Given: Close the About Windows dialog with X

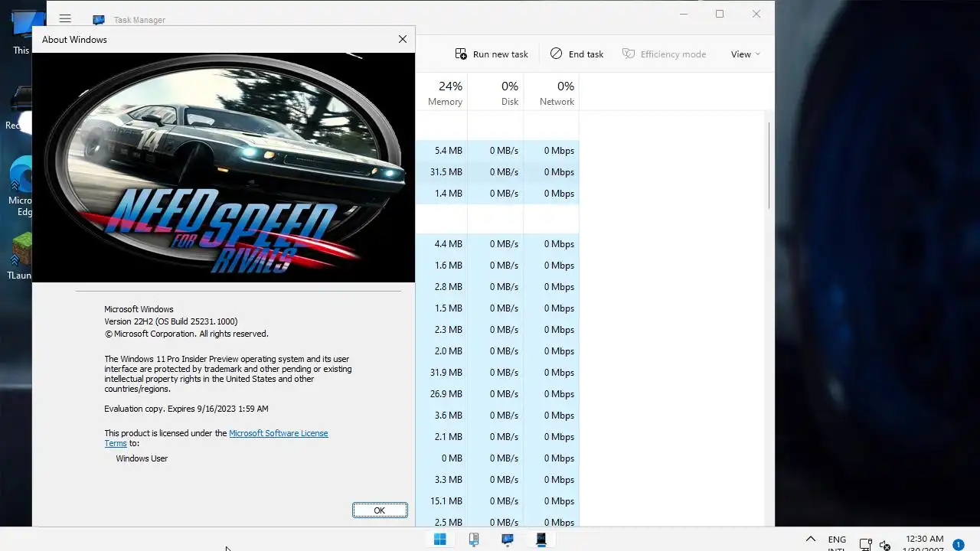Looking at the screenshot, I should [403, 39].
